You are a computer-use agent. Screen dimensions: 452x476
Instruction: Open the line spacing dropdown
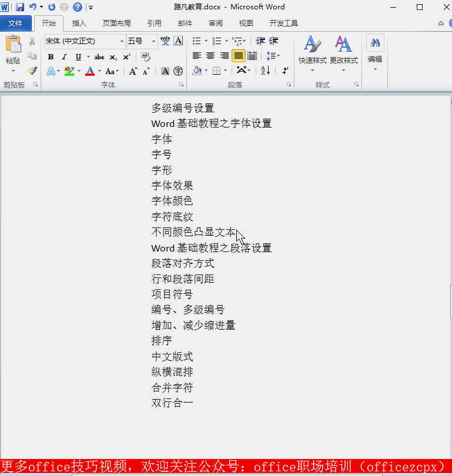[x=273, y=56]
